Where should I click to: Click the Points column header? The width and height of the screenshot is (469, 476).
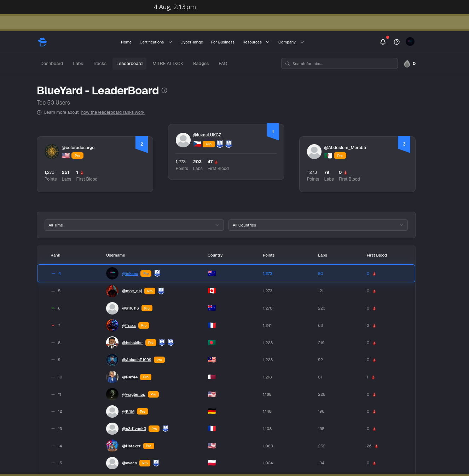(269, 255)
